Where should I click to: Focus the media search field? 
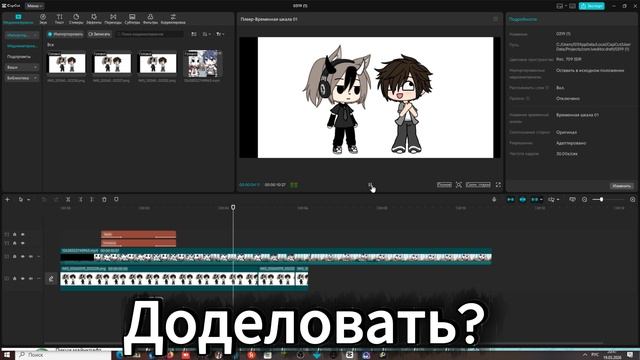[149, 34]
